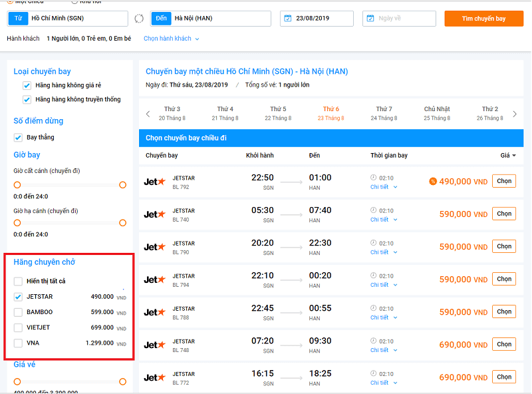Click Jetstar logo of flight BL 788
Viewport: 532px width, 394px height.
[x=155, y=312]
